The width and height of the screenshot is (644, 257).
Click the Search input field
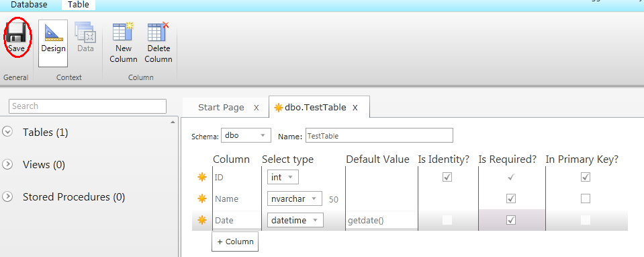click(x=87, y=106)
